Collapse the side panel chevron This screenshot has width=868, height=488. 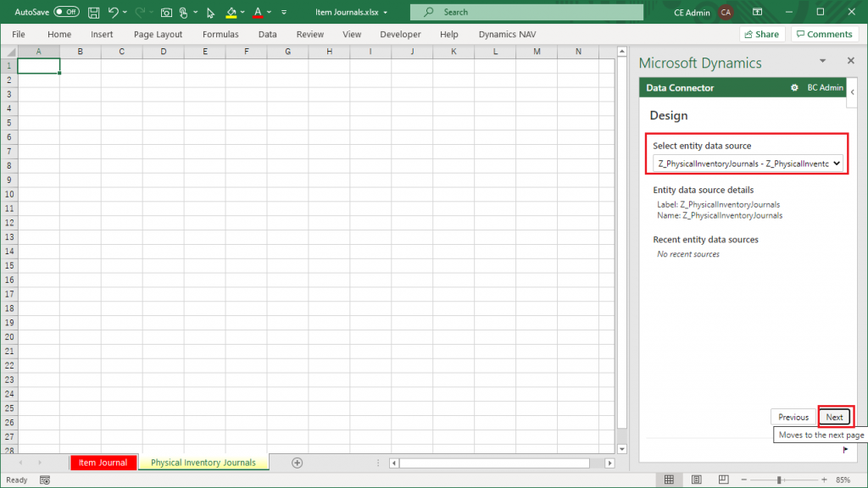[x=853, y=92]
